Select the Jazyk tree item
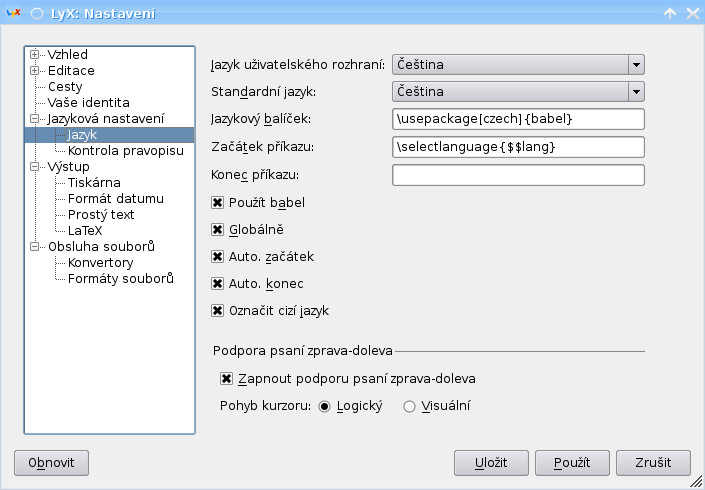Image resolution: width=705 pixels, height=490 pixels. (x=82, y=135)
